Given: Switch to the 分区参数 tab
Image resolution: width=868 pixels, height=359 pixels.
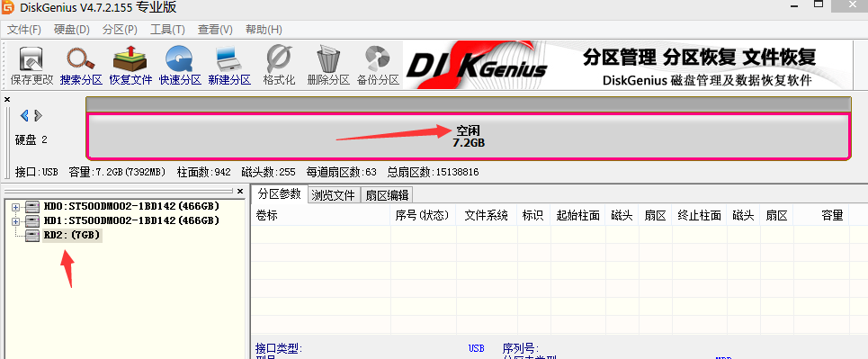Looking at the screenshot, I should 280,194.
